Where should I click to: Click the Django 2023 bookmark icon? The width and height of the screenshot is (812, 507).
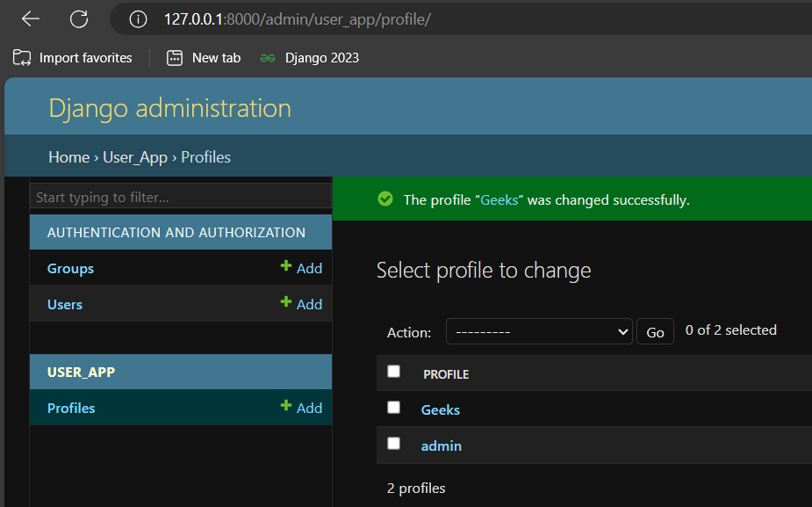pyautogui.click(x=268, y=58)
